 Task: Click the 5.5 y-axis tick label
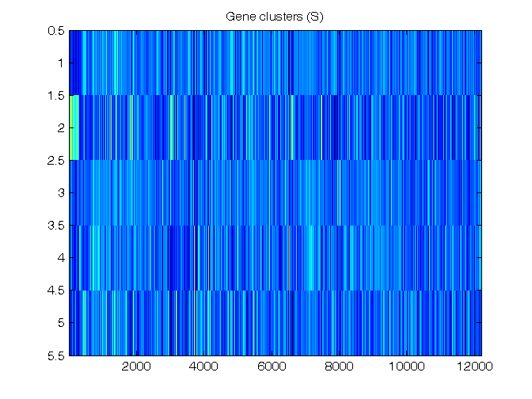(x=57, y=355)
